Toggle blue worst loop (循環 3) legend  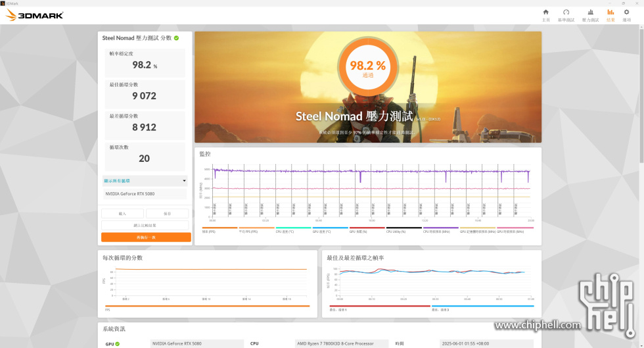pyautogui.click(x=482, y=306)
